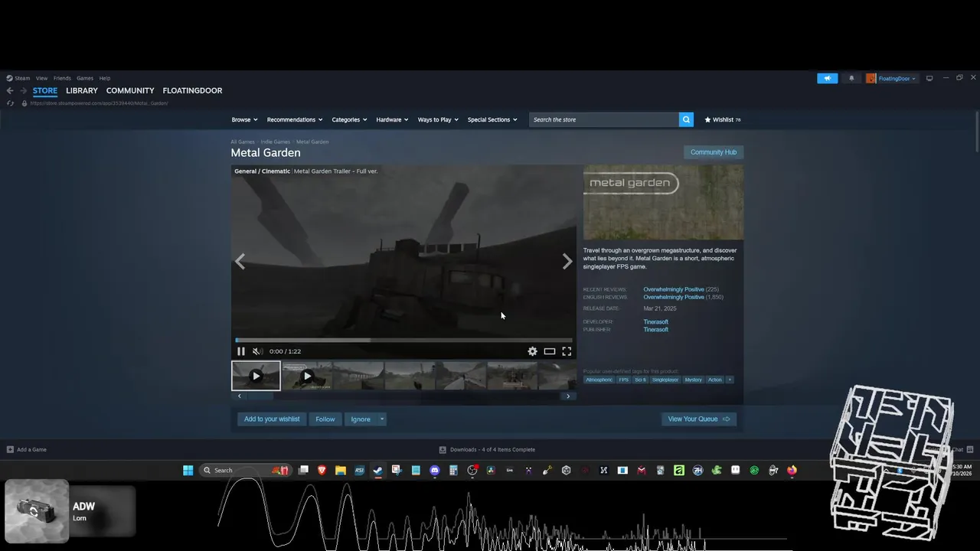
Task: Expand the Recommendations dropdown
Action: coord(294,119)
